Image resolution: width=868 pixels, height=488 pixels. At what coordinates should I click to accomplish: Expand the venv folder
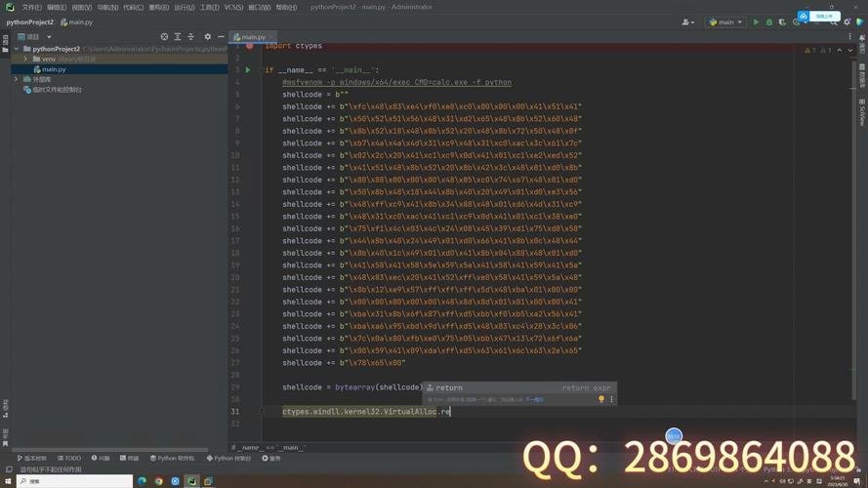[25, 59]
